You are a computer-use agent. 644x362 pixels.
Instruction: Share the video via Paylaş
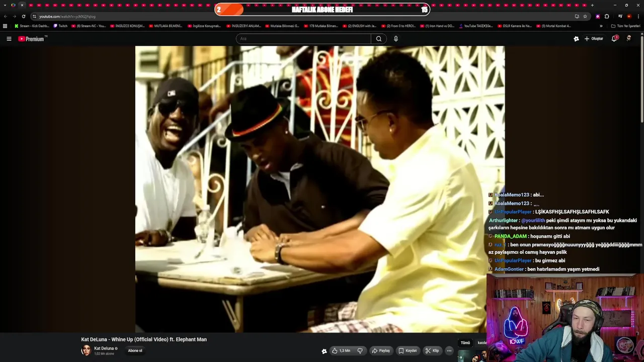click(x=380, y=351)
